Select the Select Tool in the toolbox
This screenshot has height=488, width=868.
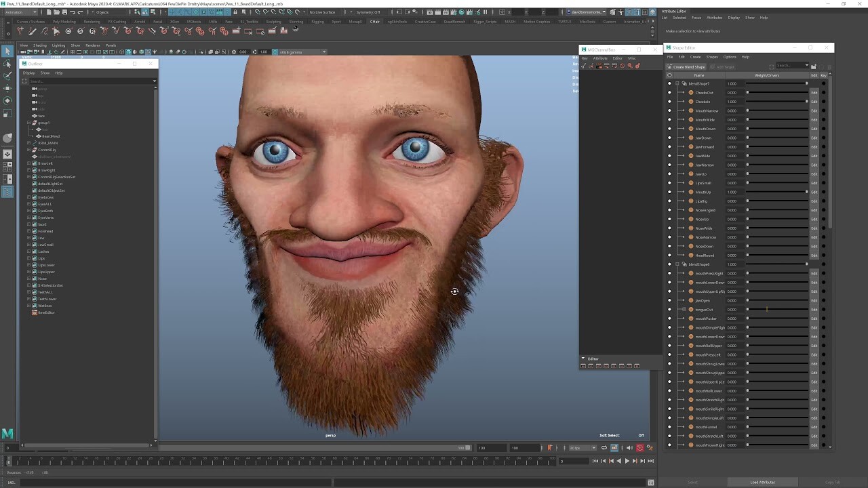pyautogui.click(x=8, y=51)
